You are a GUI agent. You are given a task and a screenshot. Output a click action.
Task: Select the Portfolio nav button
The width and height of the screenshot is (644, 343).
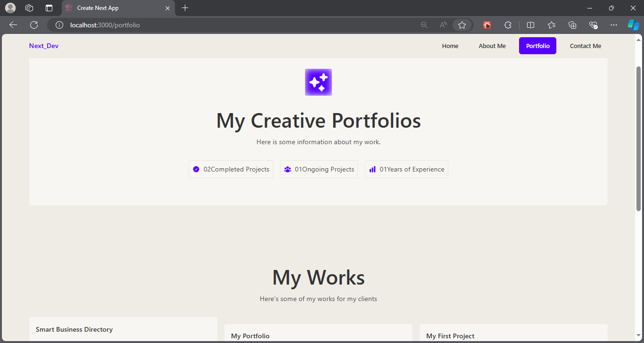pos(537,46)
